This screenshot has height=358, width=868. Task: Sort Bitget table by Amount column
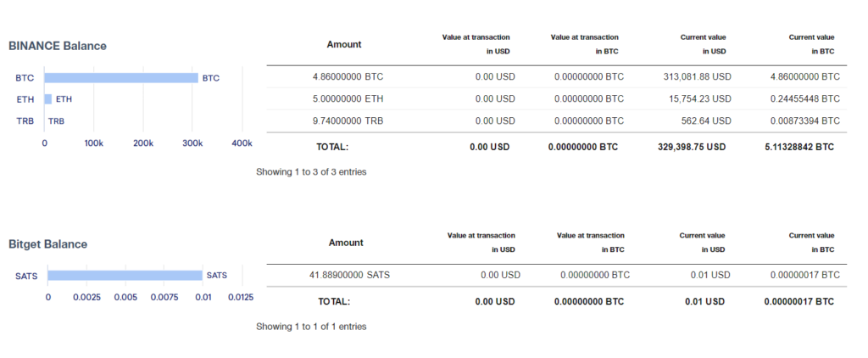tap(346, 243)
